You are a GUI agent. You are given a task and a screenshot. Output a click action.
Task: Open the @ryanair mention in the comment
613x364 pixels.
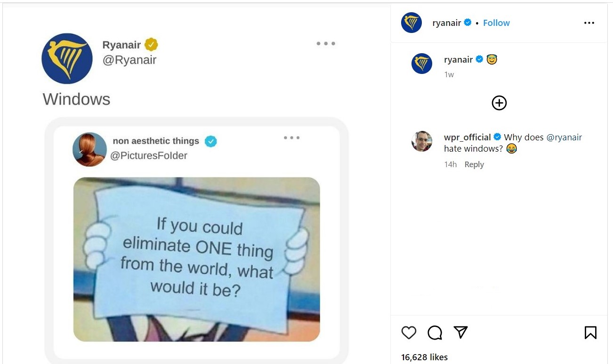point(564,138)
